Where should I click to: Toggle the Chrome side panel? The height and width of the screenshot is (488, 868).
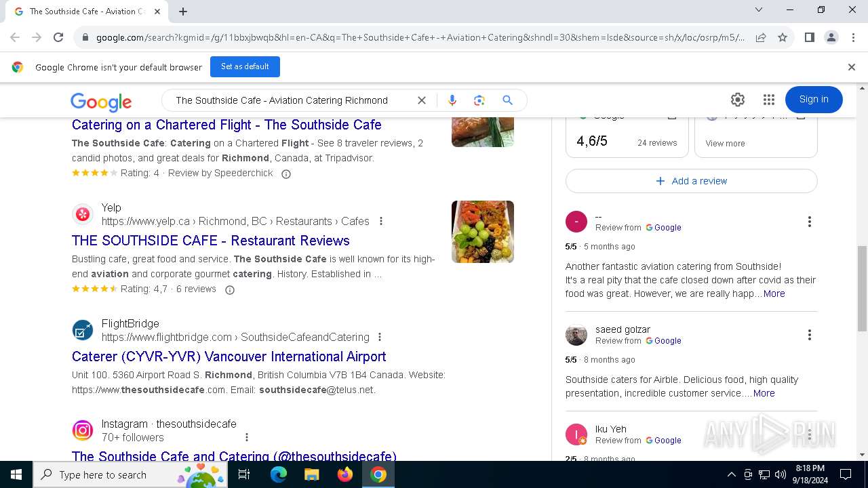pyautogui.click(x=809, y=37)
